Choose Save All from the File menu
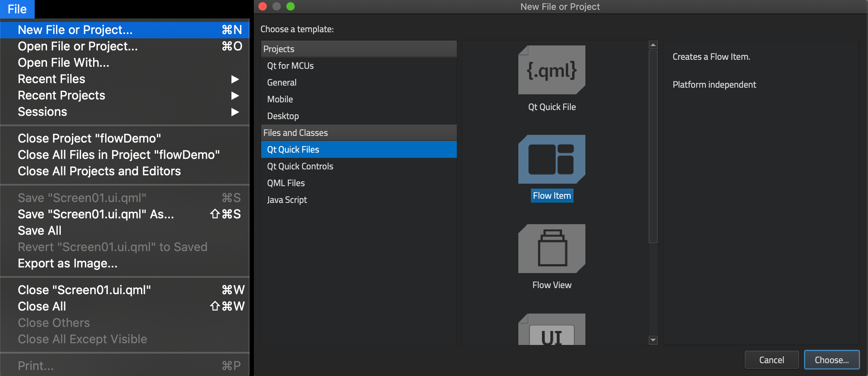The height and width of the screenshot is (376, 868). [x=40, y=230]
